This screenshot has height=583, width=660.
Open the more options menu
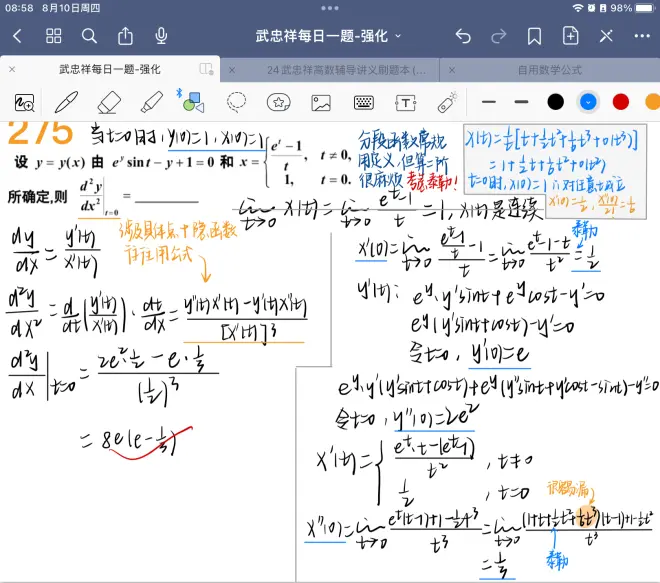[641, 36]
